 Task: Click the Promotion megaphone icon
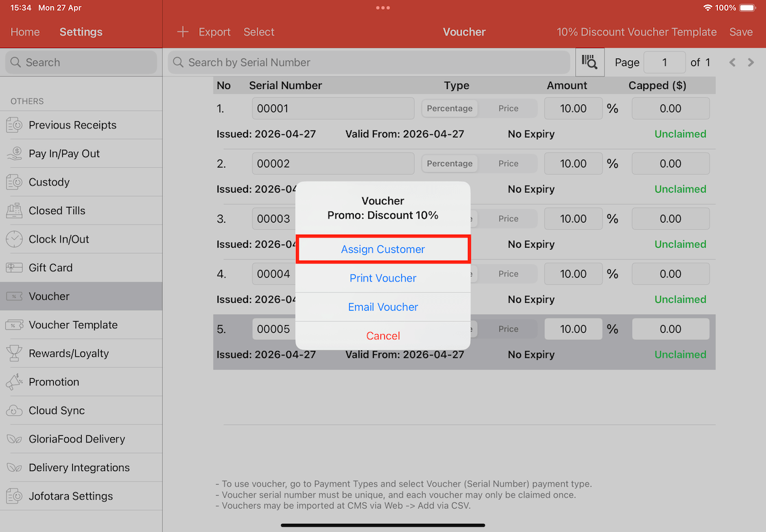coord(14,382)
